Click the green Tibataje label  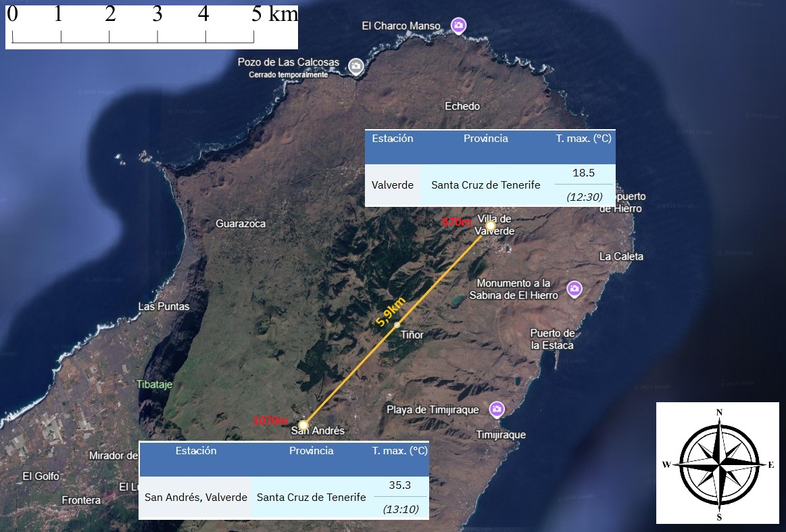tap(154, 385)
